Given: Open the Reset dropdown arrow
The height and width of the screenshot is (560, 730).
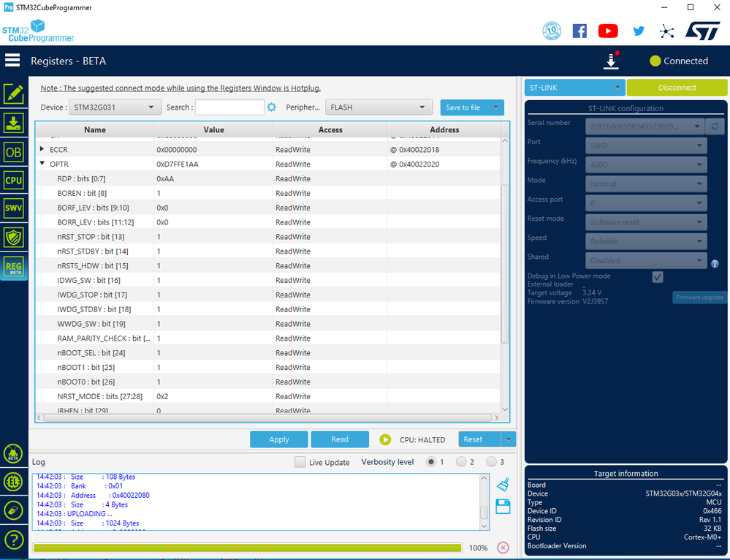Looking at the screenshot, I should pyautogui.click(x=509, y=439).
